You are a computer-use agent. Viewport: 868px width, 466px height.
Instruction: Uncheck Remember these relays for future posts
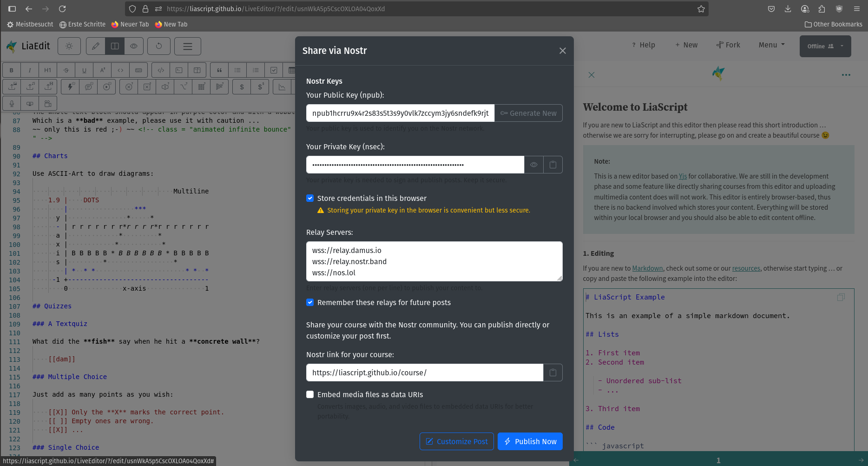pyautogui.click(x=310, y=302)
